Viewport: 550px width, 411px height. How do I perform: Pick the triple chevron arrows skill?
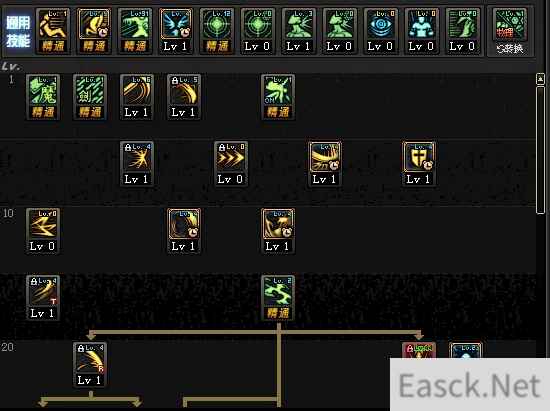(x=231, y=164)
